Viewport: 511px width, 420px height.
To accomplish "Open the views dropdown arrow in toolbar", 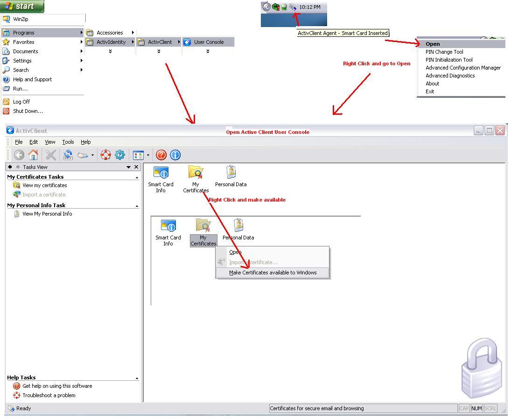I will (148, 155).
